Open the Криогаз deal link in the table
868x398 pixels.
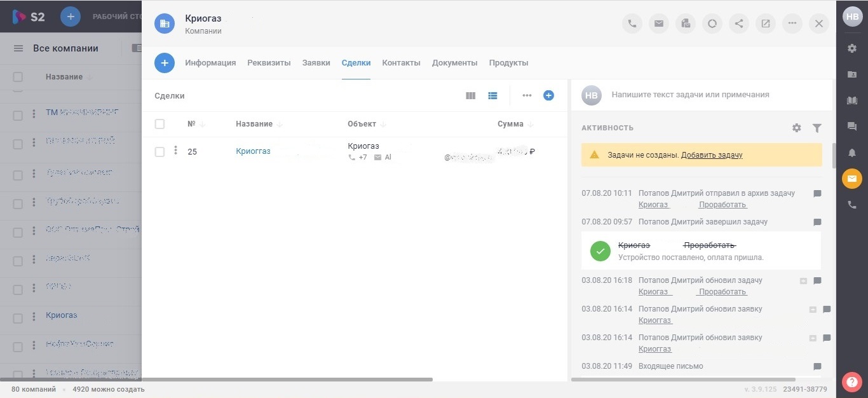point(253,151)
